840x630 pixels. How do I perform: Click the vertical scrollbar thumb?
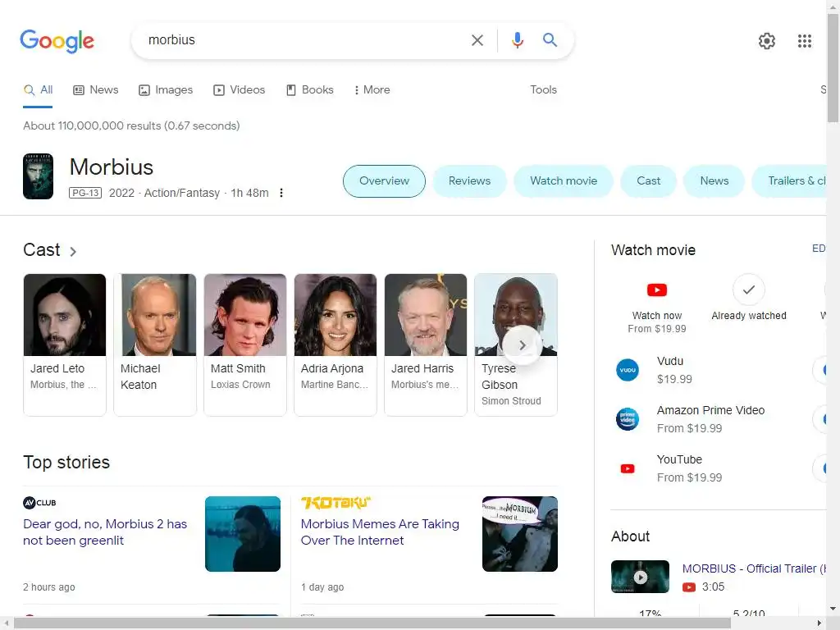coord(833,67)
